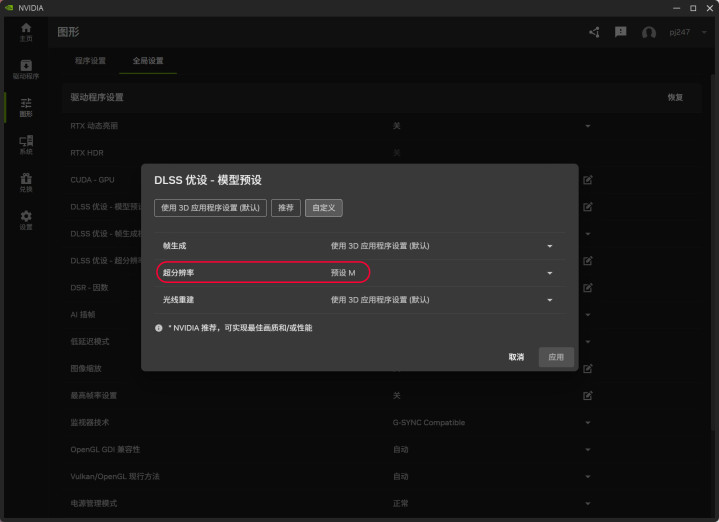Open the AI 插帧 dropdown arrow
The width and height of the screenshot is (719, 522).
[x=587, y=315]
